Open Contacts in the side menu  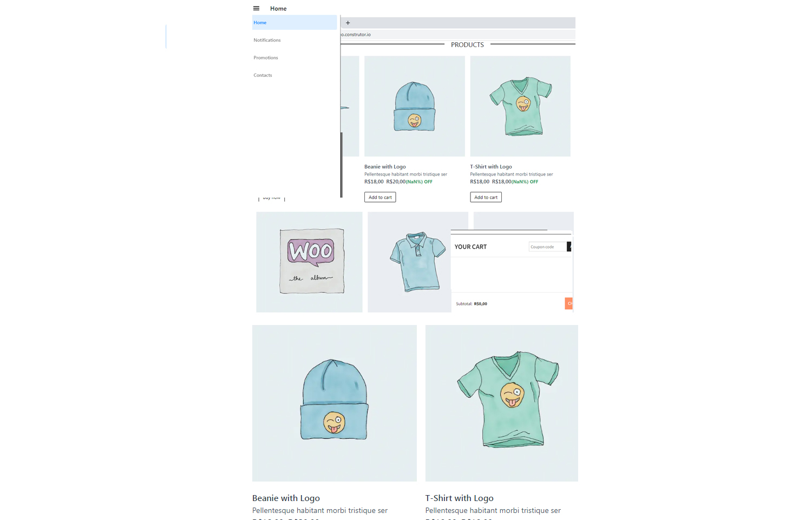tap(263, 75)
